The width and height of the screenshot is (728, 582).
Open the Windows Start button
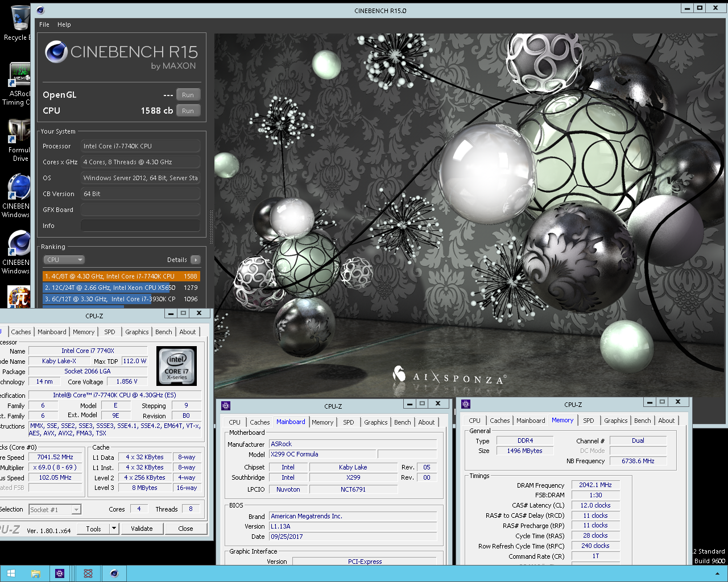coord(11,573)
